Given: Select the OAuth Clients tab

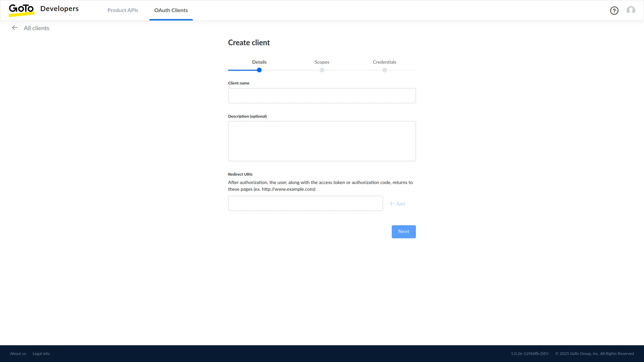Looking at the screenshot, I should point(171,10).
